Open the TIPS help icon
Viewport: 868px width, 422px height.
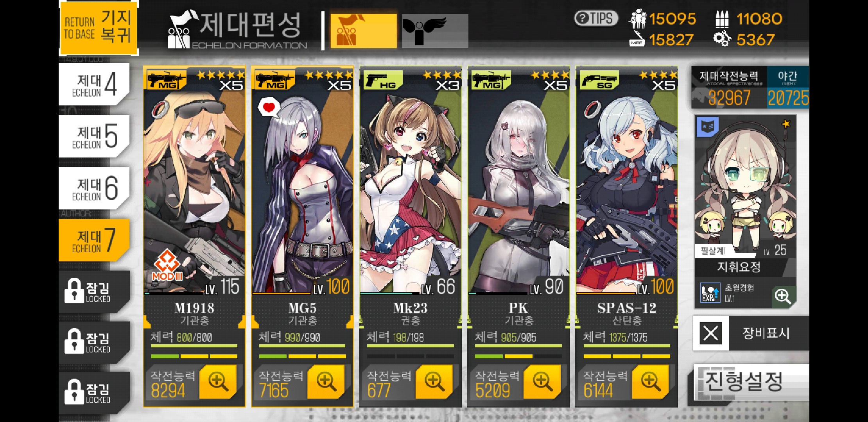pyautogui.click(x=596, y=18)
